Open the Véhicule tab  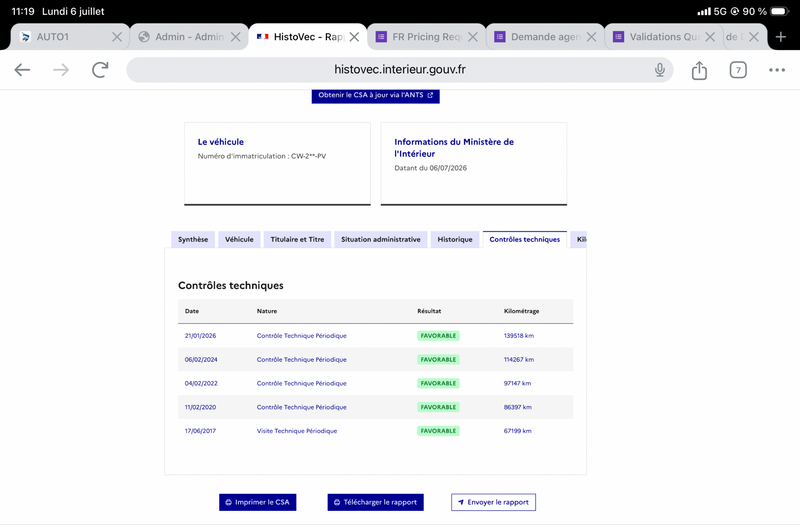pyautogui.click(x=239, y=239)
